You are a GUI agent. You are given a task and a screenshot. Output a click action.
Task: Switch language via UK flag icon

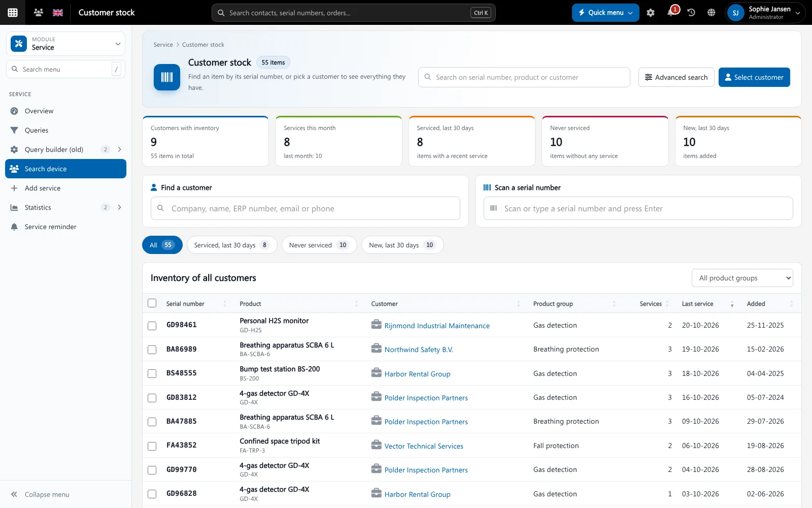tap(58, 13)
